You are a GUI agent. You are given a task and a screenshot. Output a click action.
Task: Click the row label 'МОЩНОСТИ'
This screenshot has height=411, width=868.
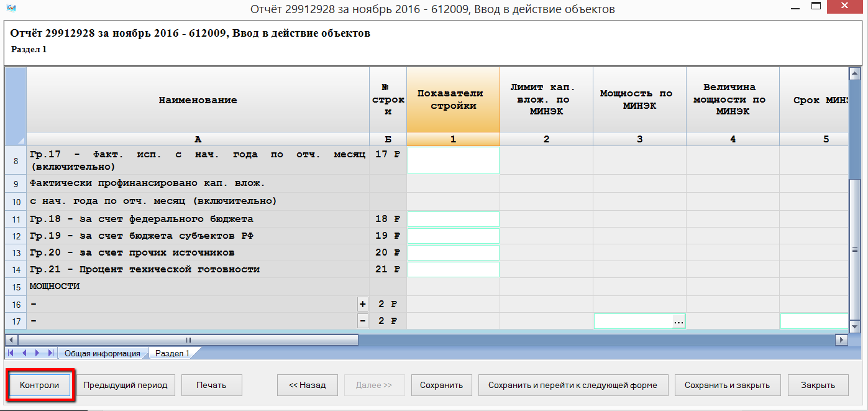click(x=55, y=286)
